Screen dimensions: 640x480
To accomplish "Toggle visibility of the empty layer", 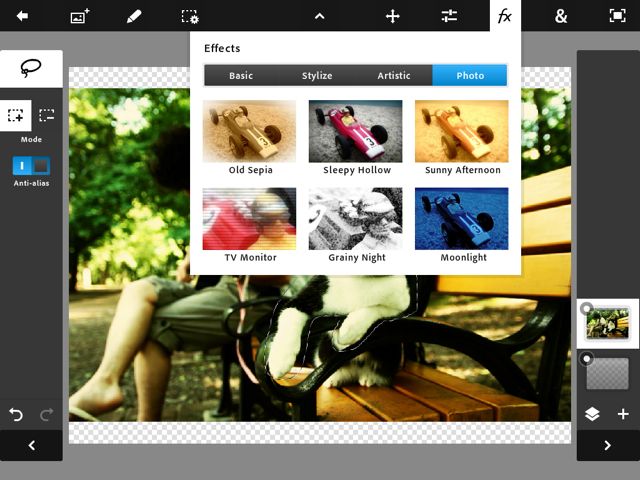I will tap(586, 359).
